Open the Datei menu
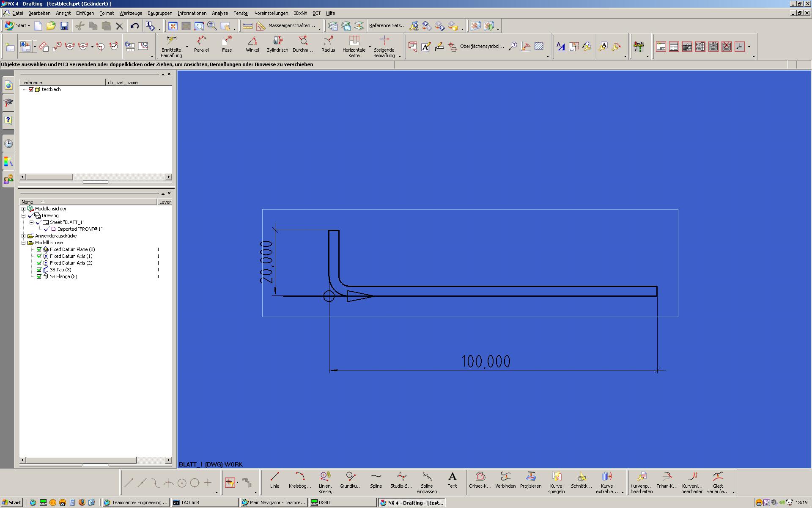This screenshot has height=508, width=812. click(x=17, y=13)
